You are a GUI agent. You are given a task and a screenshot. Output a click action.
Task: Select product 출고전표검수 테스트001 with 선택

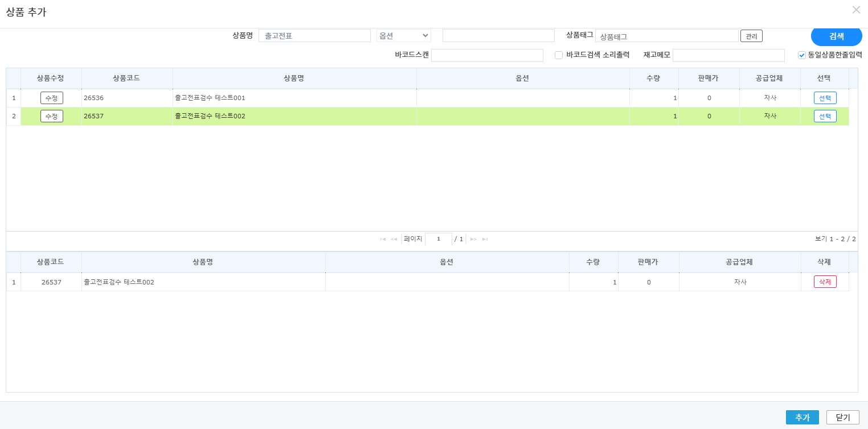click(x=825, y=98)
